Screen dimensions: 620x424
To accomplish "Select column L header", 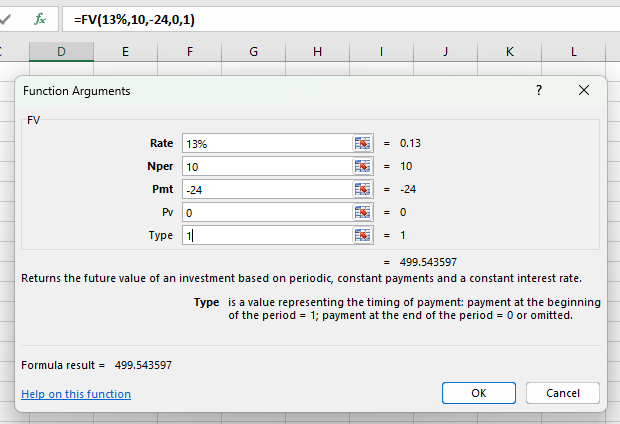I will click(573, 51).
